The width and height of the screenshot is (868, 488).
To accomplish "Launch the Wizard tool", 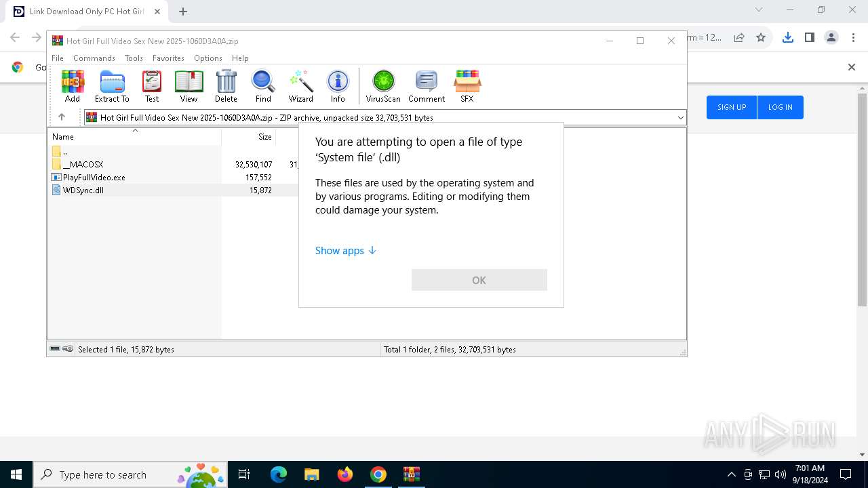I will coord(301,86).
